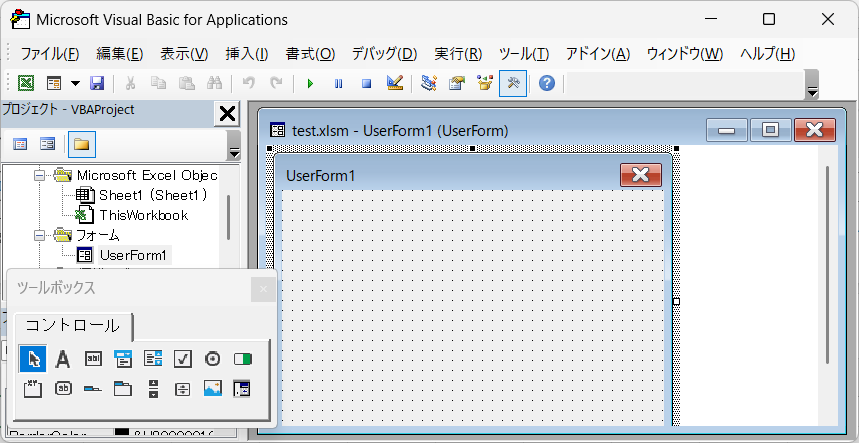Close the プロジェクト - VBAProject panel
859x443 pixels.
click(x=227, y=114)
